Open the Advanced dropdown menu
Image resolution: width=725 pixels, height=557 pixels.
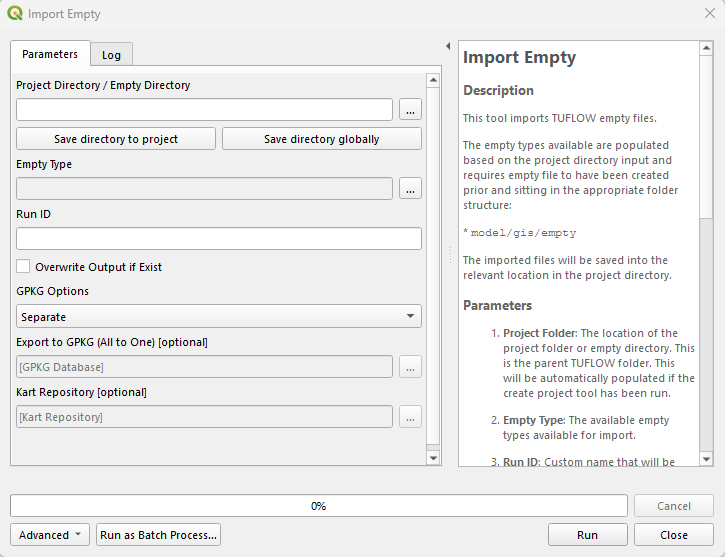tap(50, 535)
